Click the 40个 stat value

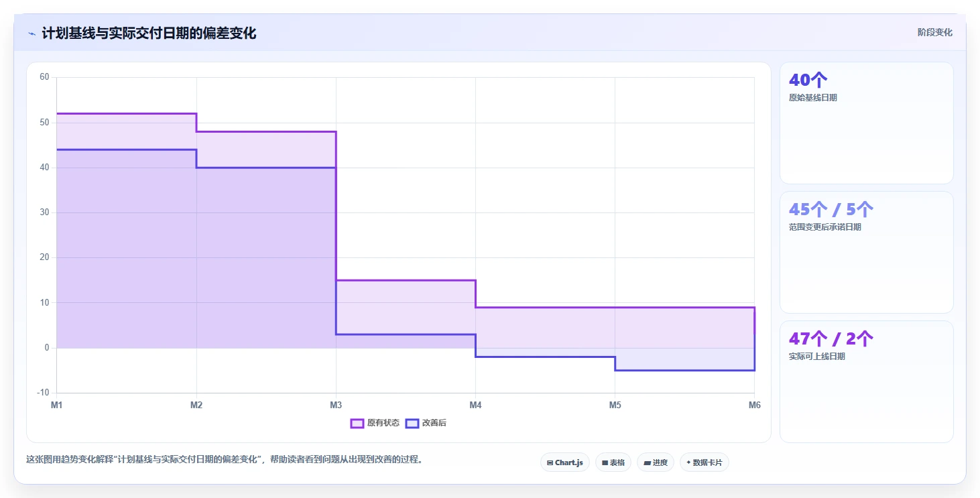coord(808,80)
